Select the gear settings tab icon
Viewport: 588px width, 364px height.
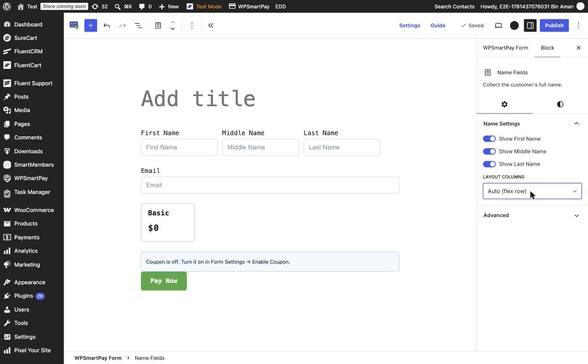[x=504, y=104]
